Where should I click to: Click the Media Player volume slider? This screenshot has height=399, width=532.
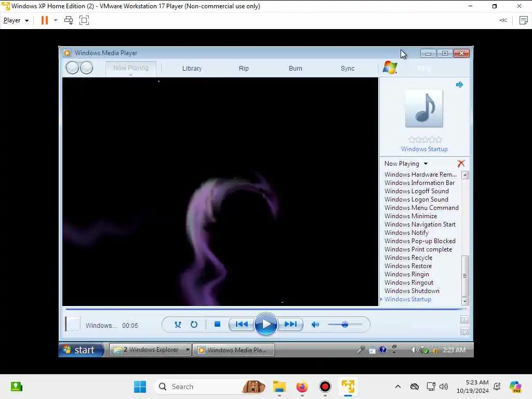[x=345, y=325]
